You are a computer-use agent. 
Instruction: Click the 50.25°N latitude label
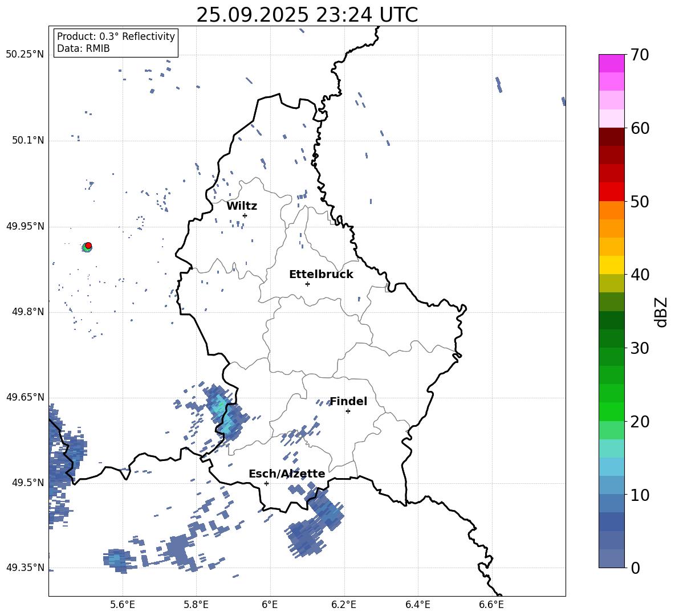point(25,55)
